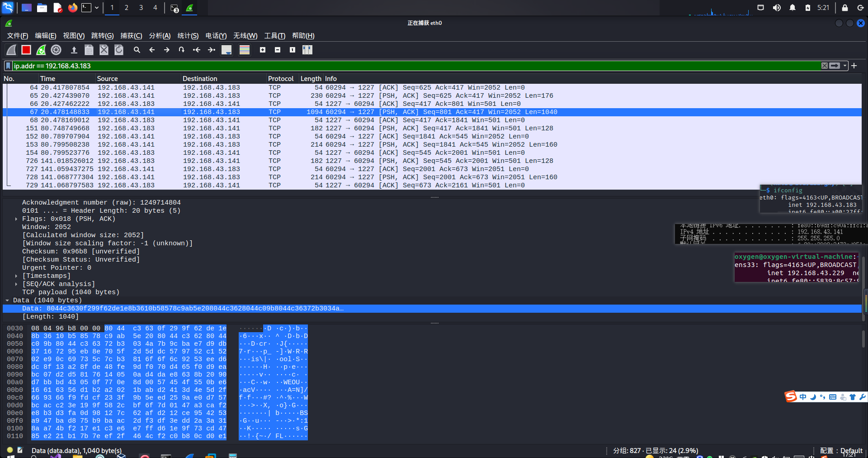868x458 pixels.
Task: Launch Firefox from the panel
Action: tap(73, 8)
